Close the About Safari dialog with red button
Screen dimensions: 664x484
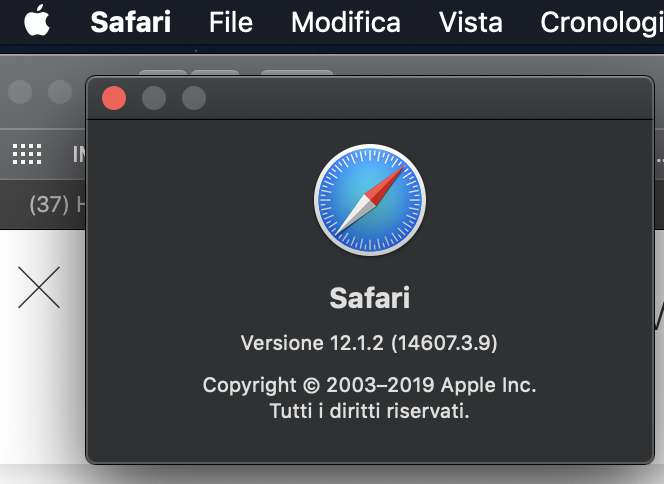coord(114,98)
